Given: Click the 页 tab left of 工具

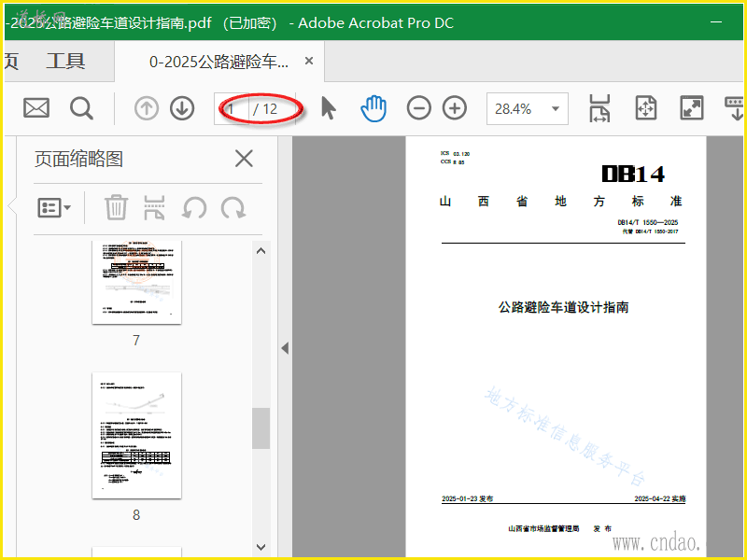Looking at the screenshot, I should point(11,61).
